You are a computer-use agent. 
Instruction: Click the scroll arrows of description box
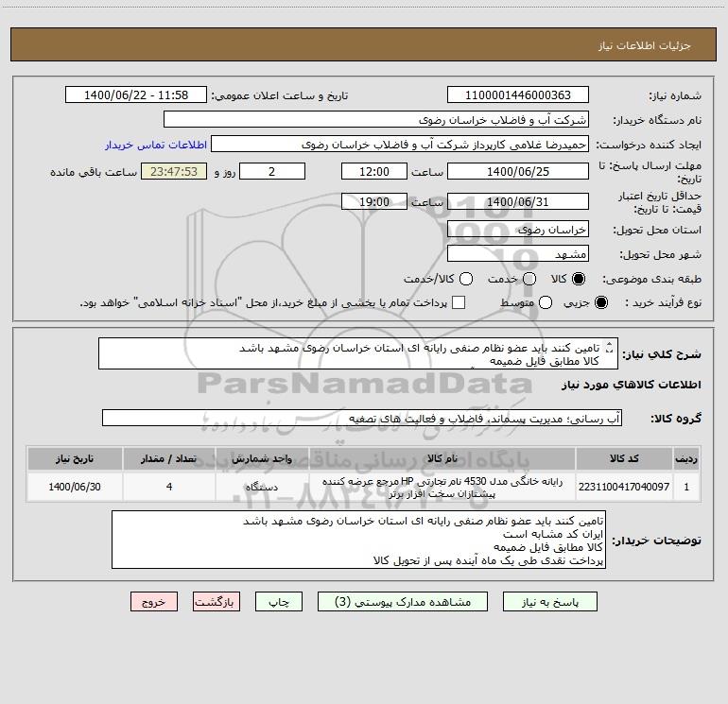(x=610, y=347)
